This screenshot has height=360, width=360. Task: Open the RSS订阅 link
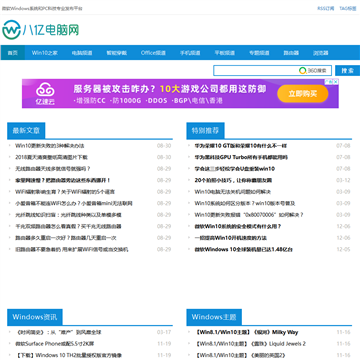(x=325, y=8)
